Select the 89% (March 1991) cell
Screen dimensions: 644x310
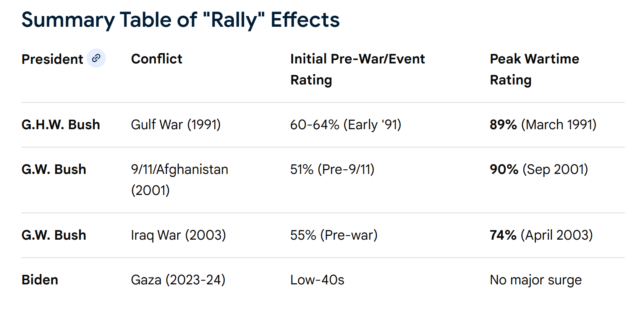[x=543, y=125]
